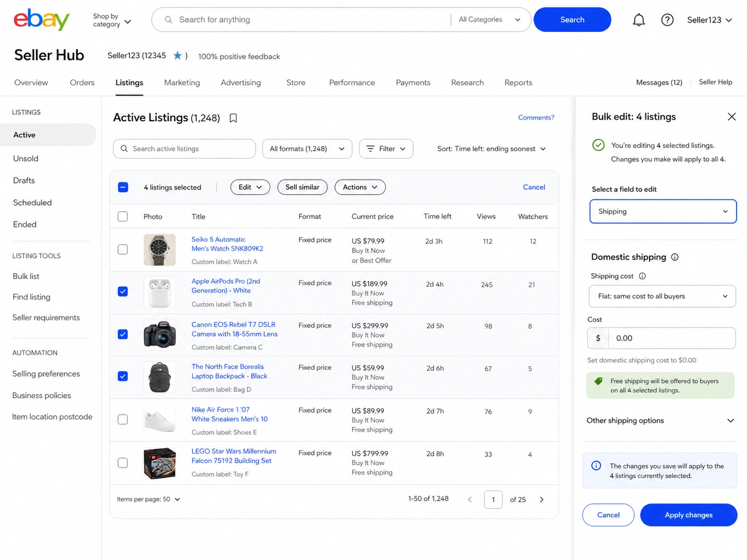Viewport: 747px width, 560px height.
Task: Click the bookmark icon beside Active Listings
Action: click(x=233, y=118)
